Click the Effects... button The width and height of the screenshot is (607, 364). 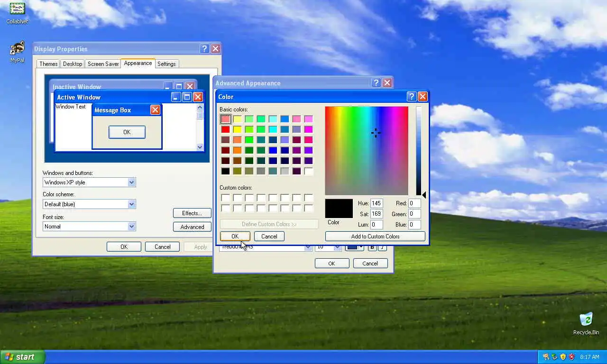click(x=192, y=213)
